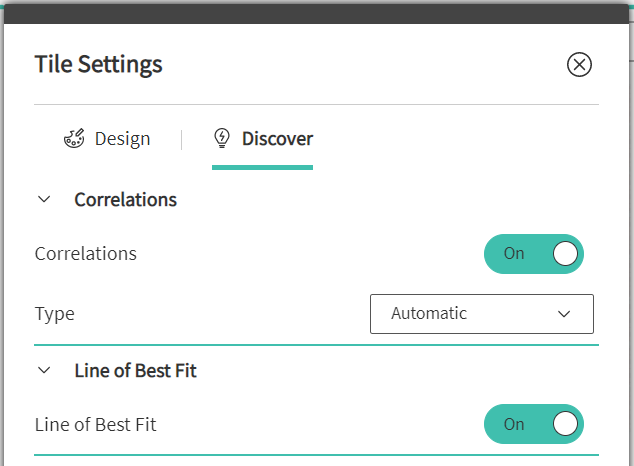The image size is (634, 466).
Task: Disable the Line of Best Fit switch
Action: [x=533, y=424]
